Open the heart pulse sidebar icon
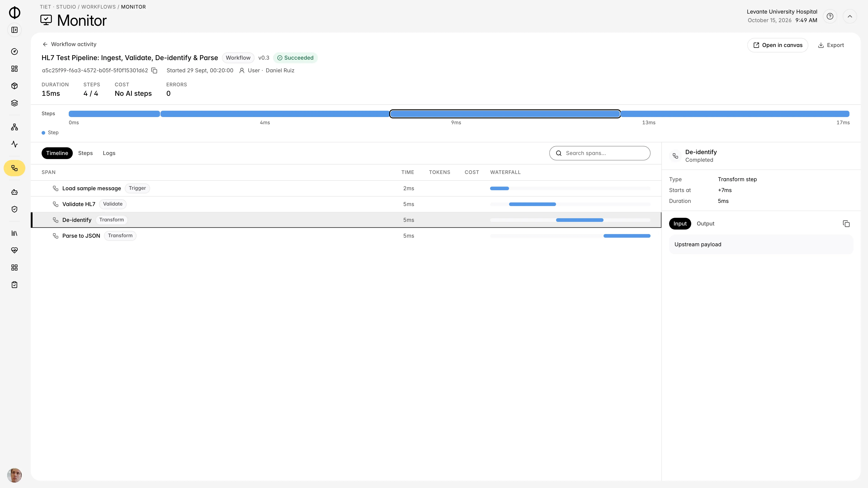Viewport: 868px width, 488px height. click(x=14, y=250)
